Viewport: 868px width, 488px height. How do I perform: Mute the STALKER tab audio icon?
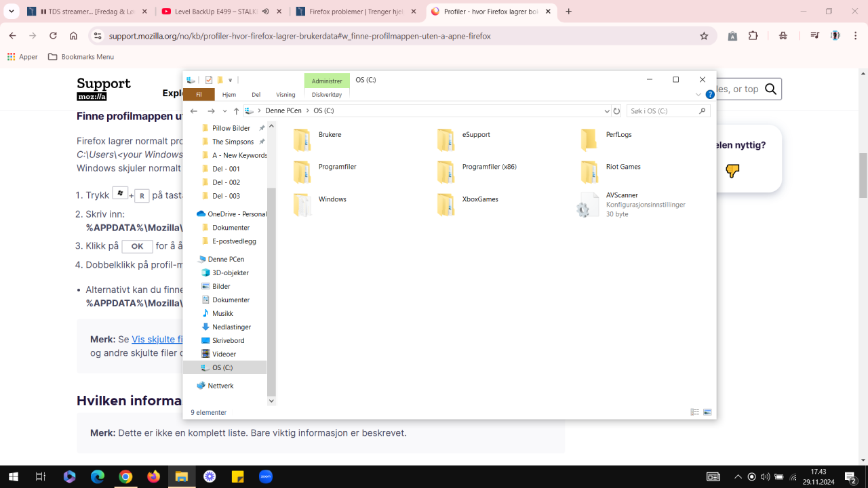pos(265,12)
